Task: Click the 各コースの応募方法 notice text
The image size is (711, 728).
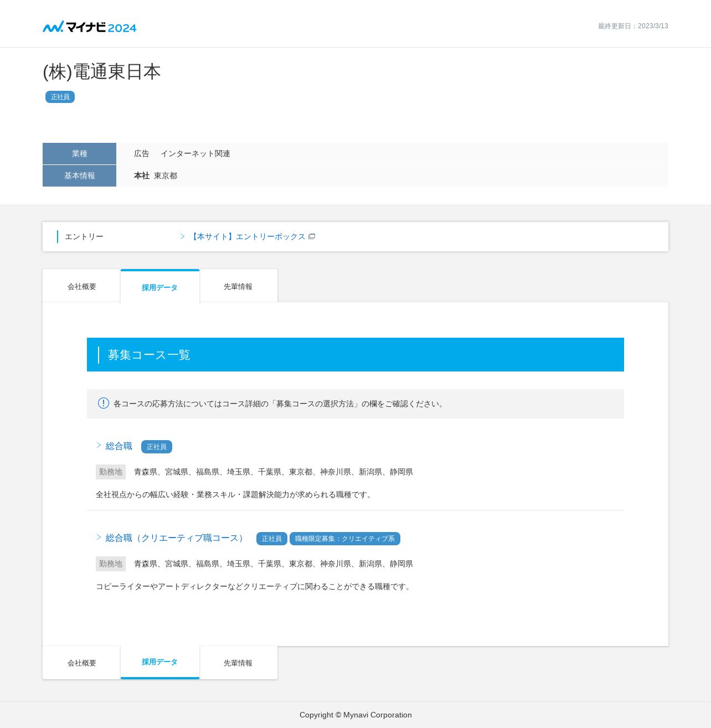Action: [280, 404]
